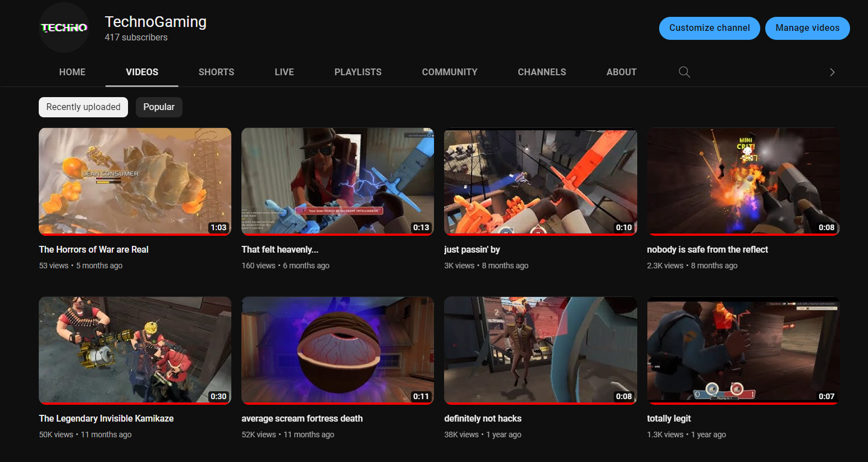This screenshot has height=462, width=868.
Task: Play the average scream fortress death thumbnail
Action: (337, 350)
